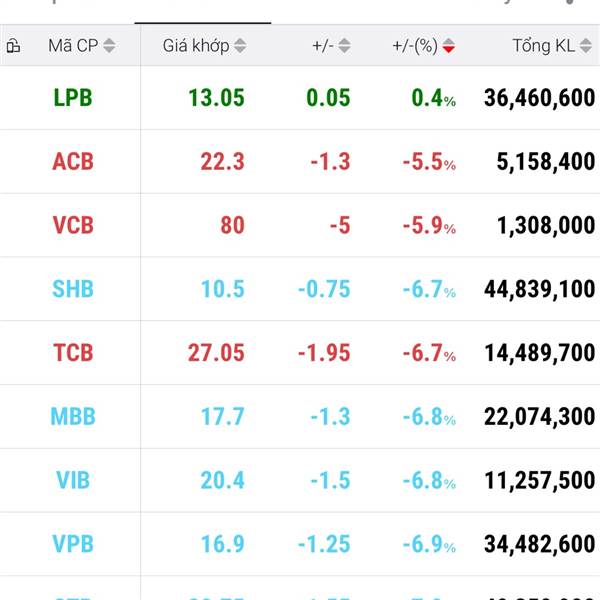Sort by Mã CP column arrows
600x600 pixels.
tap(109, 46)
